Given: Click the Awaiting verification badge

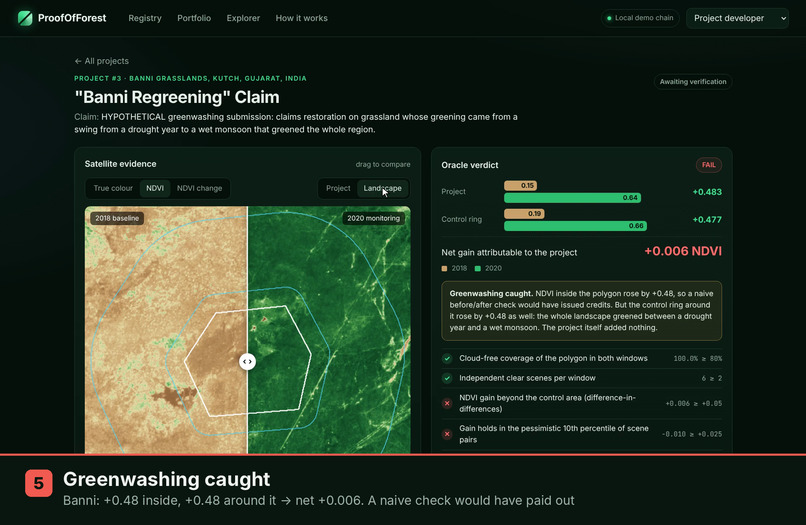Looking at the screenshot, I should (693, 82).
